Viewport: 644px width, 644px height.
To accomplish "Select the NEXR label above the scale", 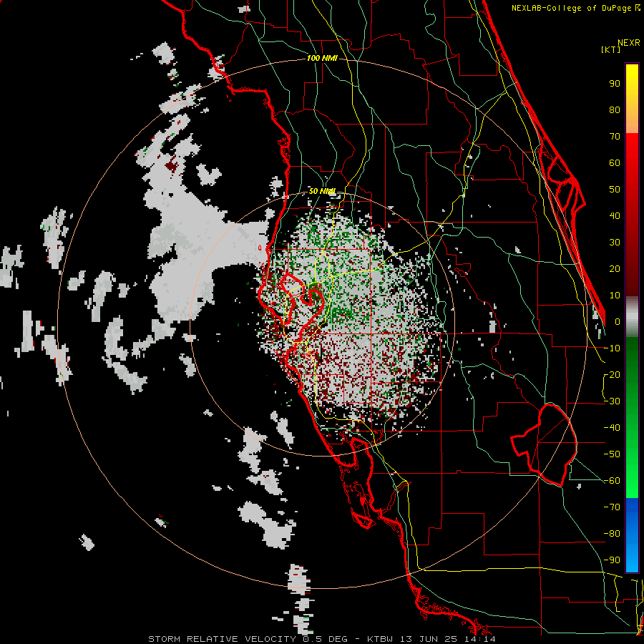I will click(x=628, y=43).
